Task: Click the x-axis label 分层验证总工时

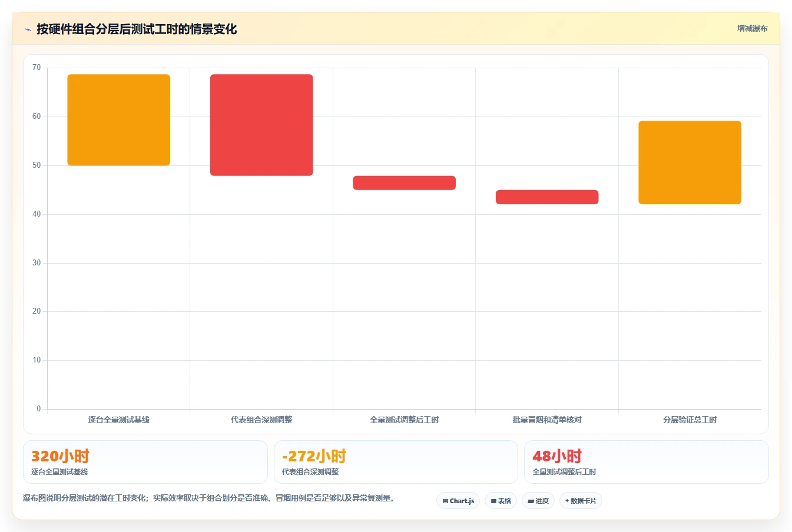Action: [x=690, y=420]
